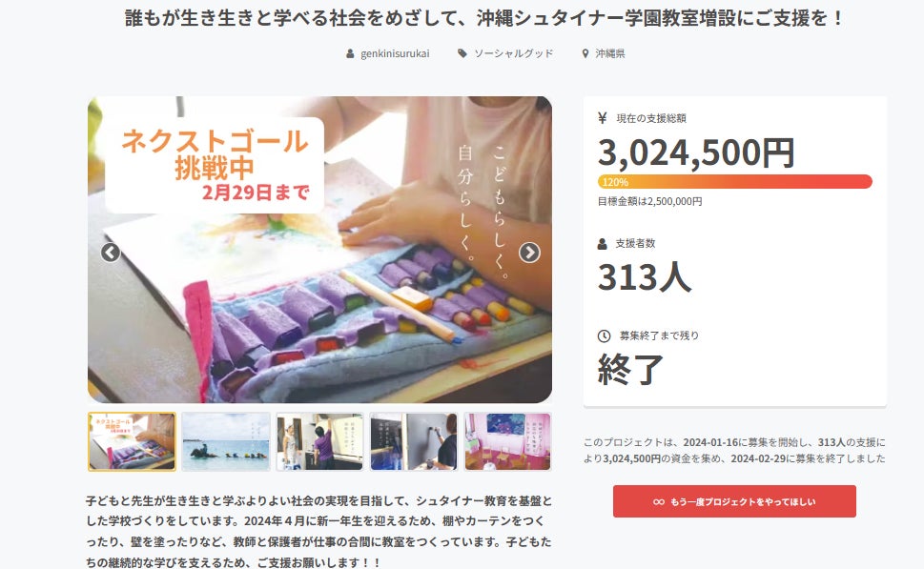Select the beach ocean thumbnail
Viewport: 924px width, 569px height.
(x=226, y=442)
